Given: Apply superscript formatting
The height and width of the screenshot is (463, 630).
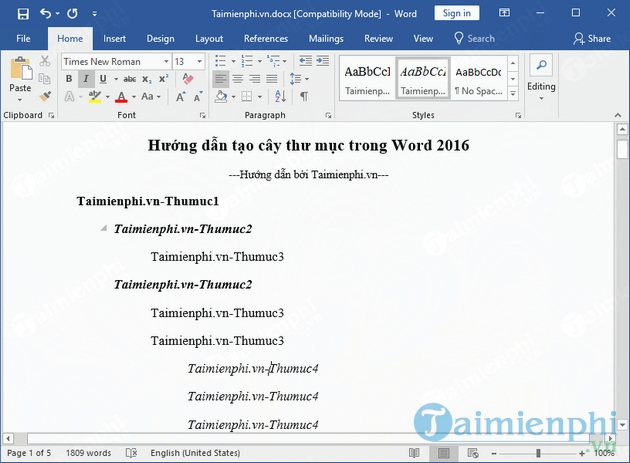Looking at the screenshot, I should pos(164,79).
